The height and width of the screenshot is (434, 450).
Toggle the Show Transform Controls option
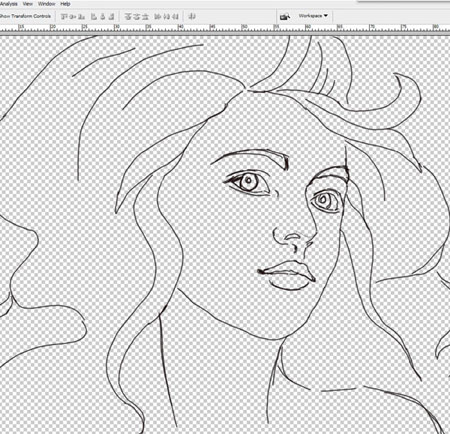[26, 16]
